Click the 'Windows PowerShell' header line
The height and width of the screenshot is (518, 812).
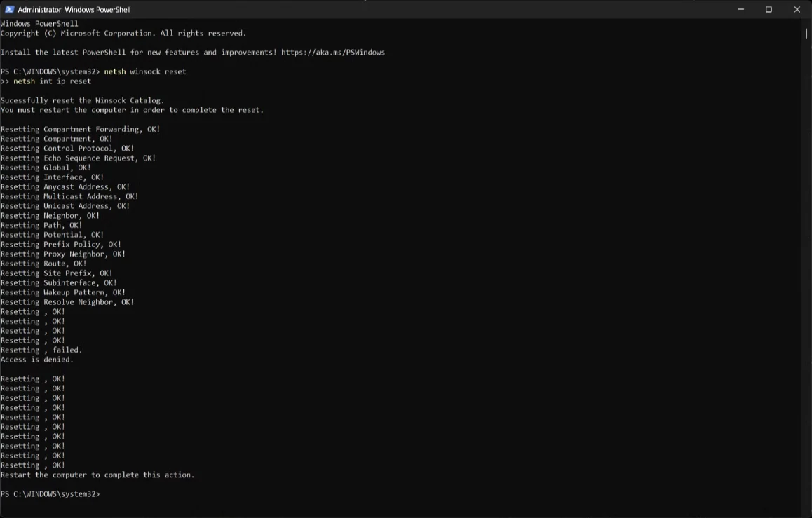[x=39, y=23]
